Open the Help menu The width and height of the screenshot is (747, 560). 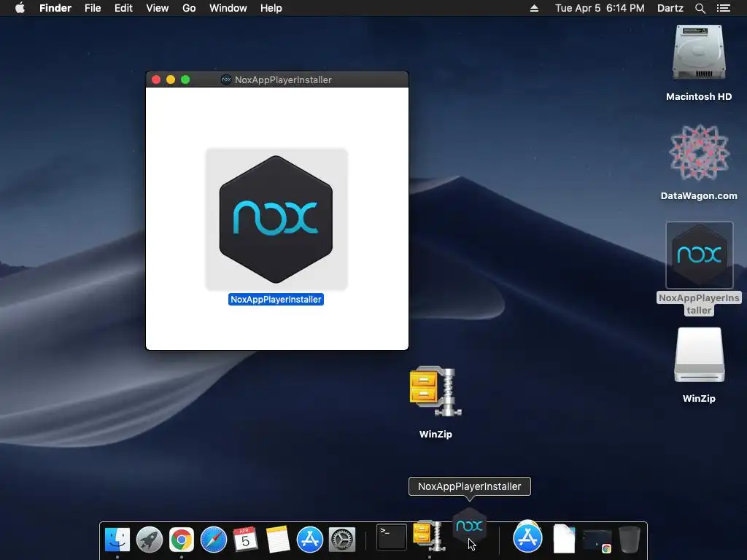click(271, 8)
